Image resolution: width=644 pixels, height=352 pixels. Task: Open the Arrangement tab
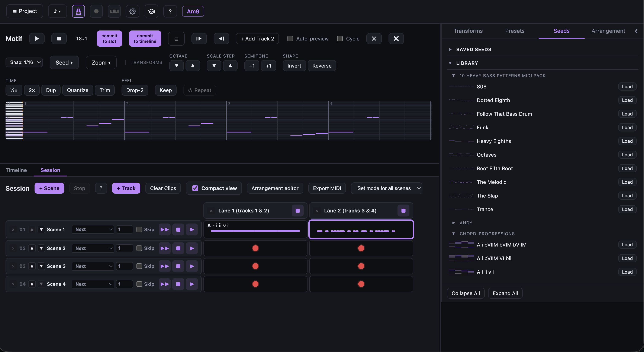608,31
